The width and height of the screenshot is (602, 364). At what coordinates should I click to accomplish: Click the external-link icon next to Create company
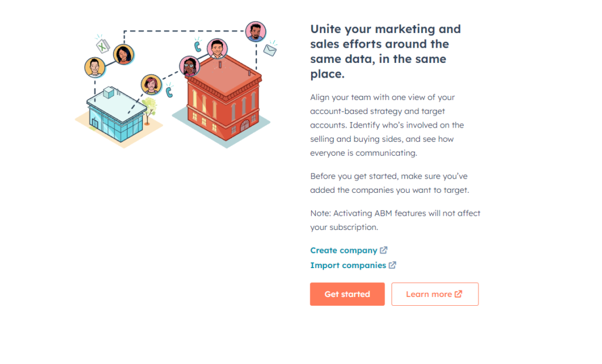(x=384, y=251)
